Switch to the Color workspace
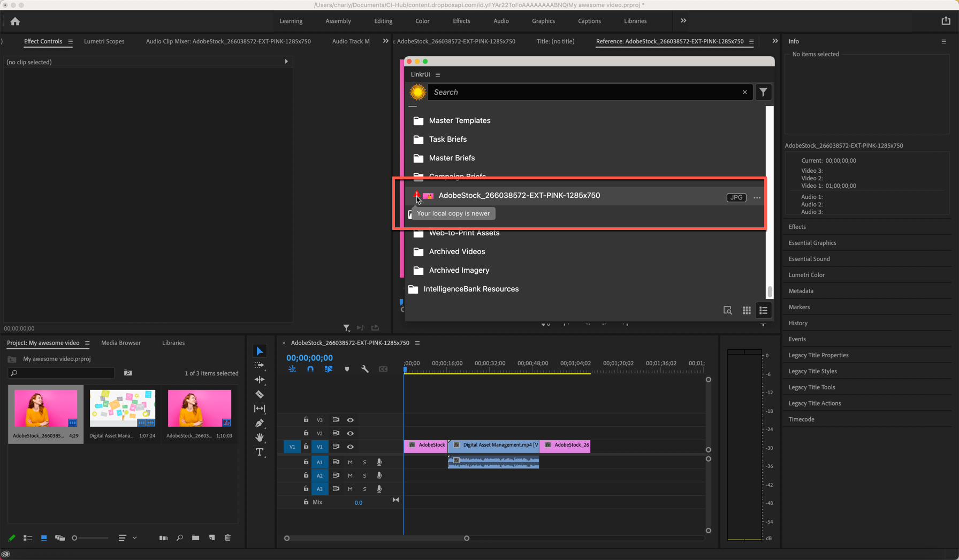This screenshot has height=560, width=959. point(422,21)
